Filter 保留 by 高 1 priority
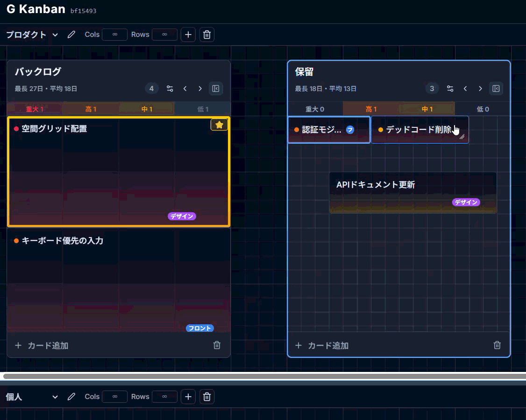Screen dimensions: 526x420 (x=371, y=109)
